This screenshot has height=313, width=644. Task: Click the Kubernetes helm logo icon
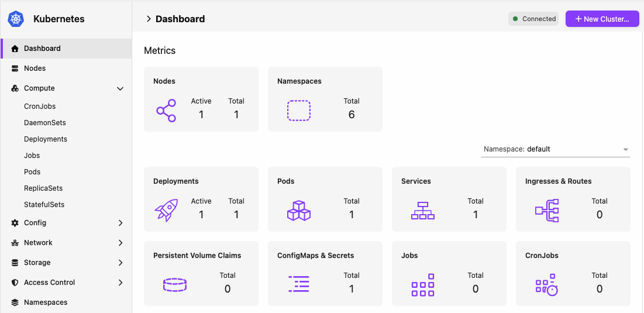click(16, 19)
